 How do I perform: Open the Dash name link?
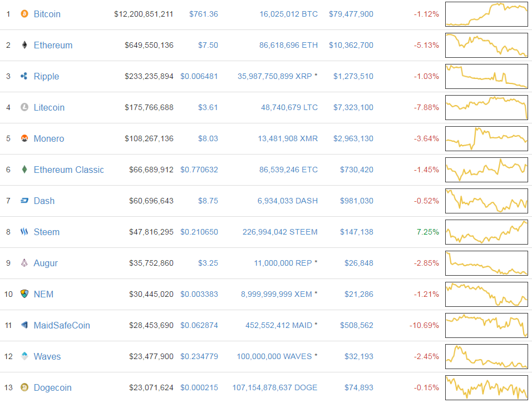[x=44, y=201]
